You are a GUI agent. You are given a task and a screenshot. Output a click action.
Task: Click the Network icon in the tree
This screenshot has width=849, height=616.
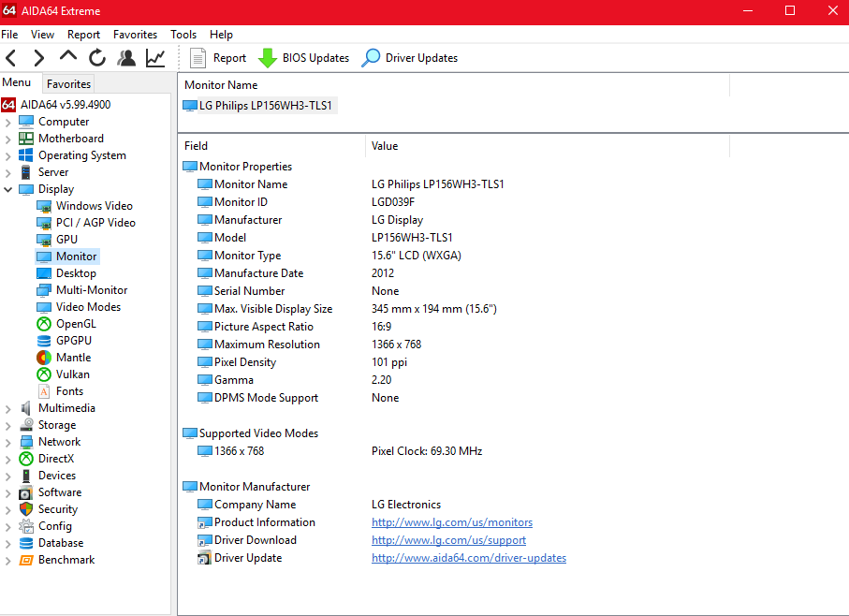(26, 442)
